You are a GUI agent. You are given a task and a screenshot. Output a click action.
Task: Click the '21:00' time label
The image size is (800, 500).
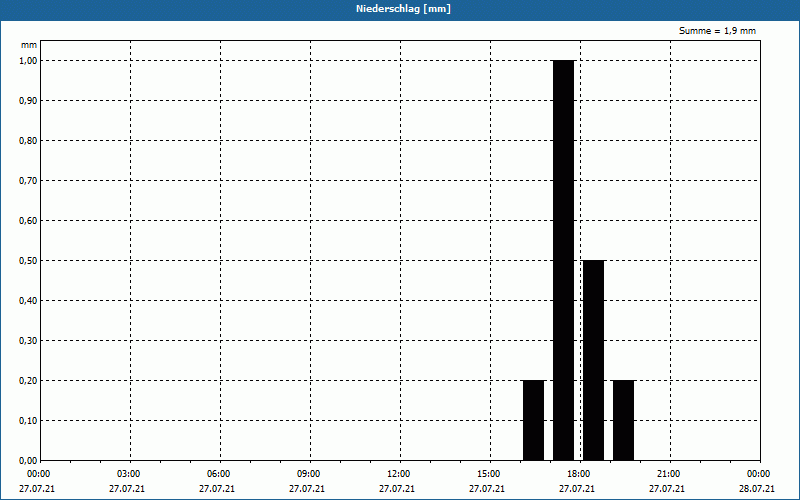point(668,474)
